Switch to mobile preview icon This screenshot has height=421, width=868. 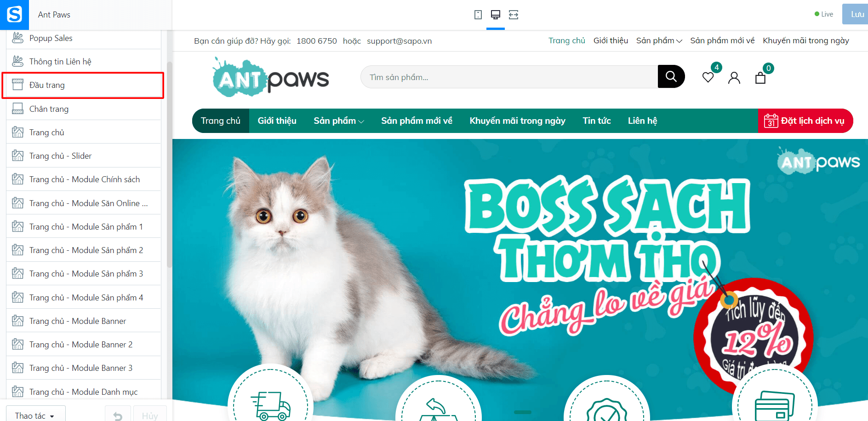coord(478,15)
